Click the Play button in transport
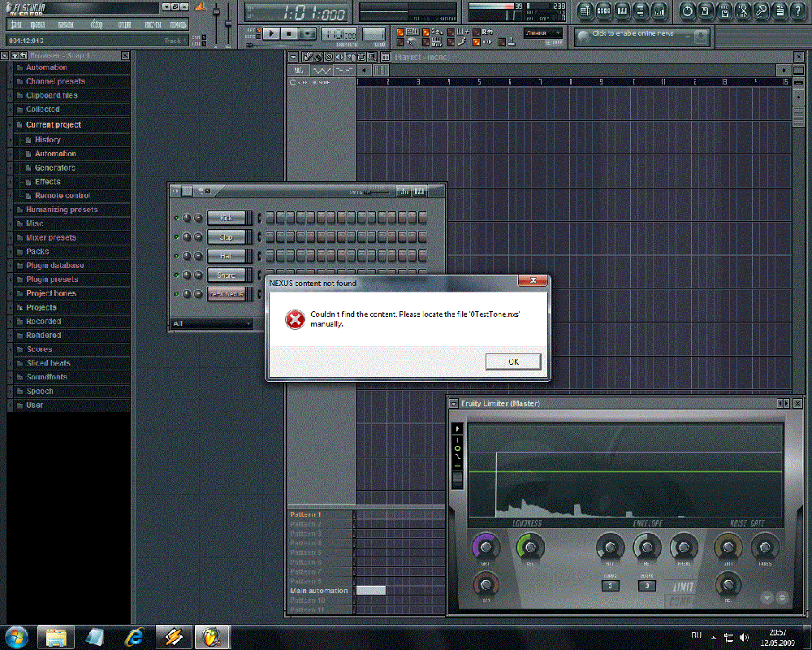 [x=270, y=33]
